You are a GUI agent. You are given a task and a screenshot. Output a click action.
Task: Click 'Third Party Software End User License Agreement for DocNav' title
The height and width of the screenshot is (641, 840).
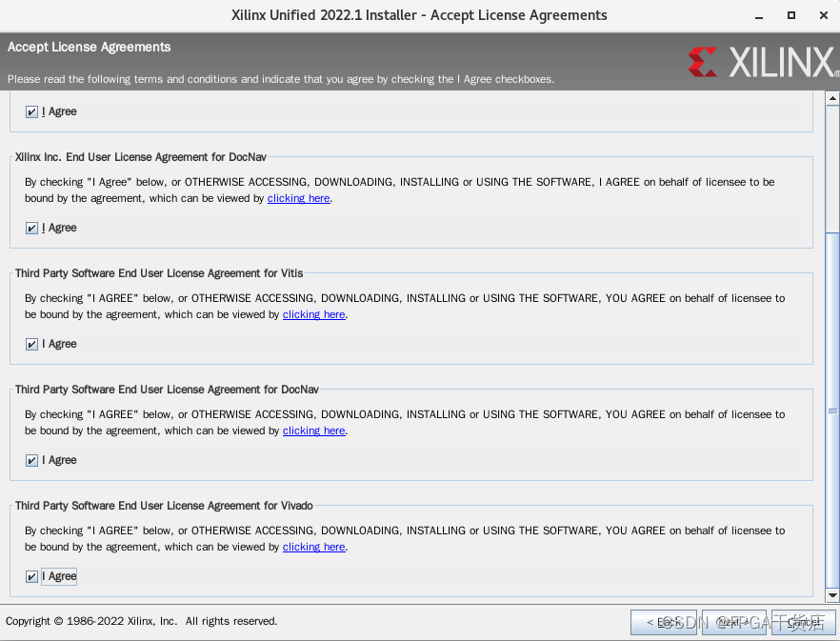(168, 390)
